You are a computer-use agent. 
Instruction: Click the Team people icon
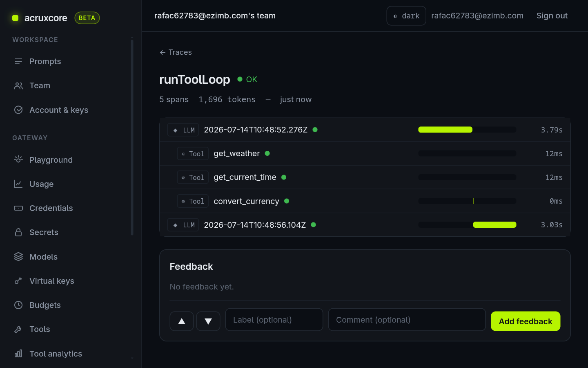point(18,85)
